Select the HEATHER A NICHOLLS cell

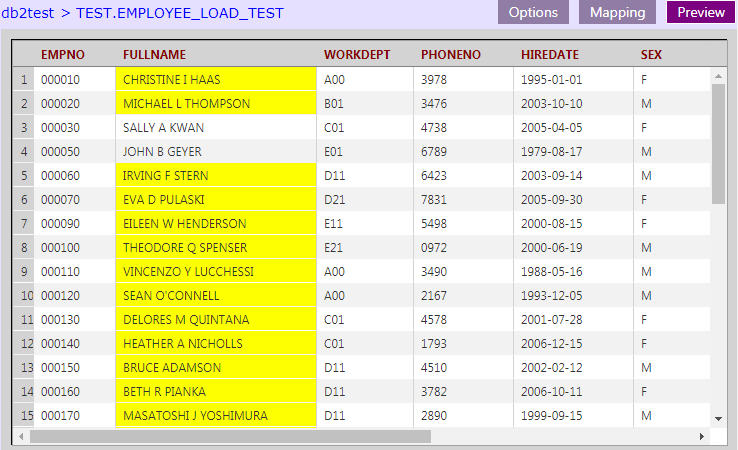[216, 344]
